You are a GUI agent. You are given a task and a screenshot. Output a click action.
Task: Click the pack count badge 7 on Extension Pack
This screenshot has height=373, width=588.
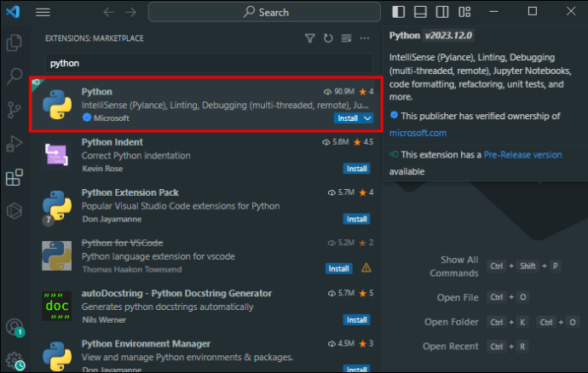(49, 220)
